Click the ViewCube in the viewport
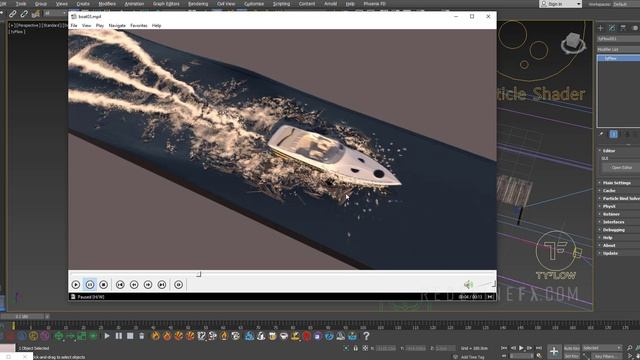Image resolution: width=640 pixels, height=360 pixels. click(572, 42)
